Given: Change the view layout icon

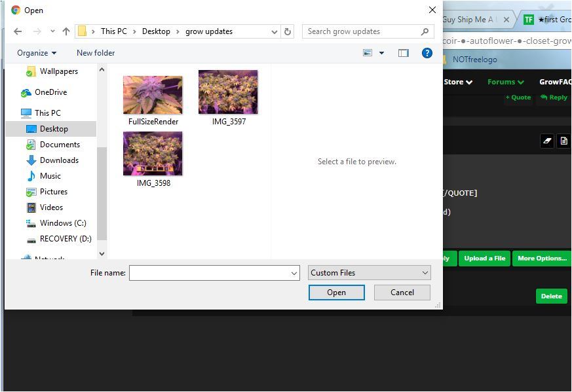Looking at the screenshot, I should click(368, 53).
